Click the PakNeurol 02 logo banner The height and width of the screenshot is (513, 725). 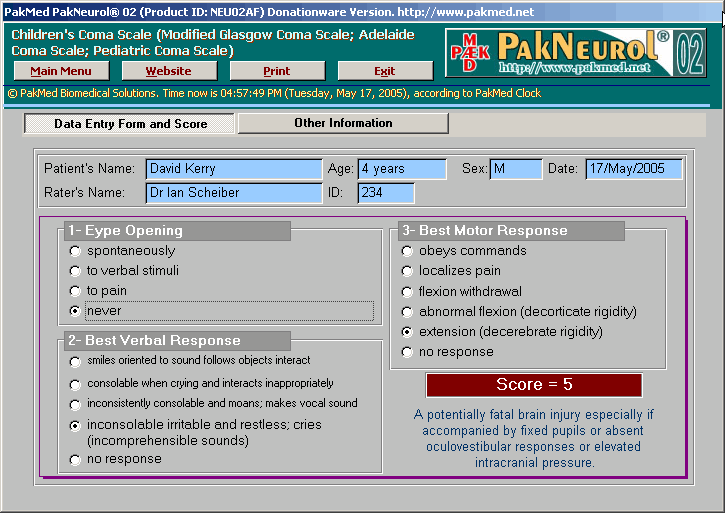tap(575, 53)
